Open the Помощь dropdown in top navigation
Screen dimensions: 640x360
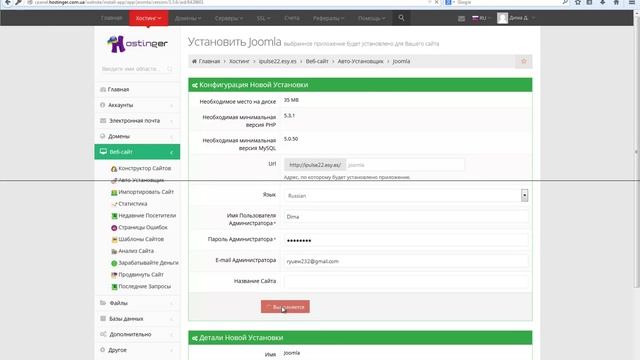pos(371,18)
